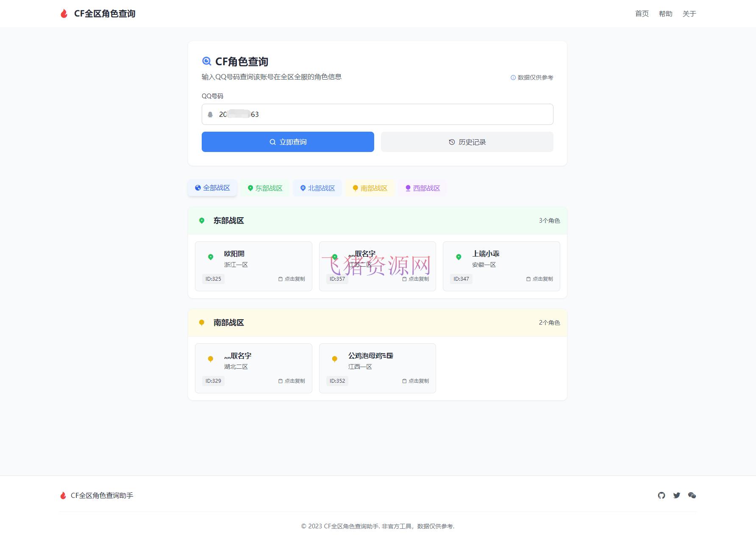
Task: Click the 江西一区 server label
Action: click(x=360, y=367)
